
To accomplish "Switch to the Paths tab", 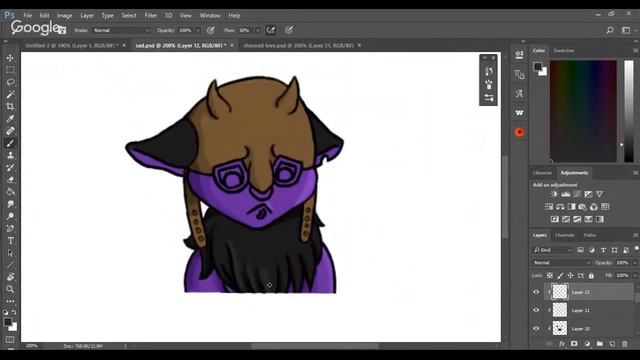I will 590,235.
